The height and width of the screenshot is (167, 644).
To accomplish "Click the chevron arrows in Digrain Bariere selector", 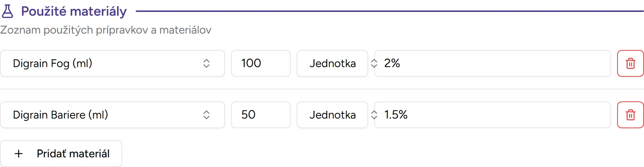I will tap(206, 115).
